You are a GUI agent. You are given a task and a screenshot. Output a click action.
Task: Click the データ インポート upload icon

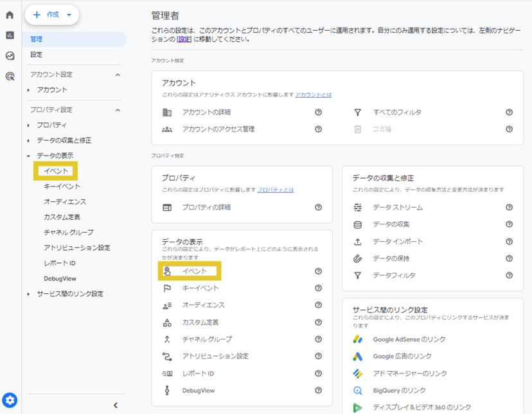[358, 242]
